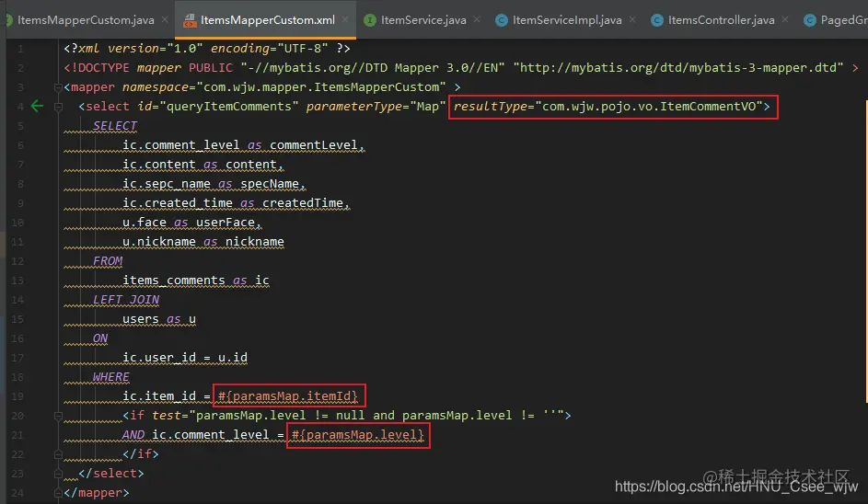Click on #{paramsMap.itemId} expression
The width and height of the screenshot is (868, 504).
288,396
